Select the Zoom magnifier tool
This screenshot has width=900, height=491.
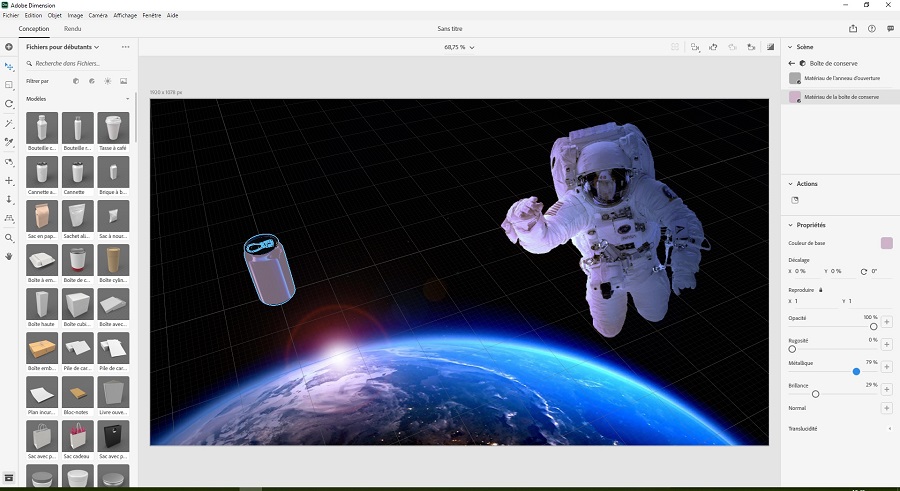click(x=9, y=238)
